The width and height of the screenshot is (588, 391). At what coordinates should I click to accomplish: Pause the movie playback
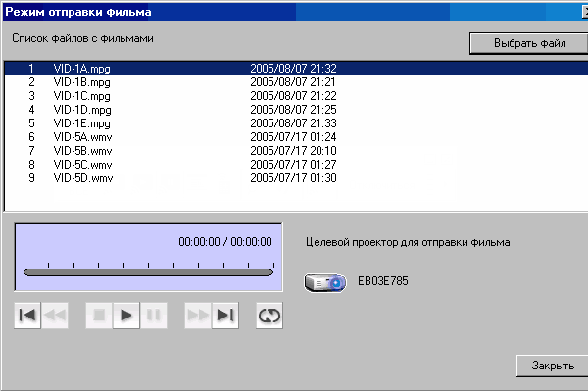154,316
